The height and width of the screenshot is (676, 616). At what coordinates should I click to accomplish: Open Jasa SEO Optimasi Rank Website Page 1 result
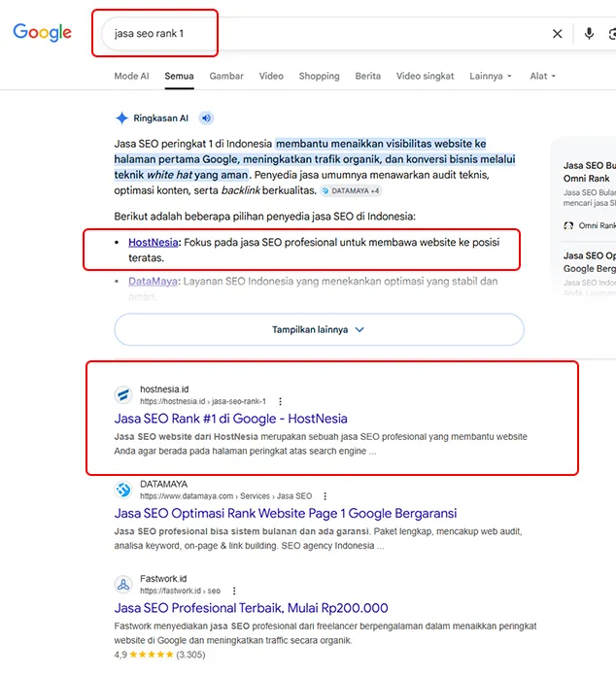(285, 513)
